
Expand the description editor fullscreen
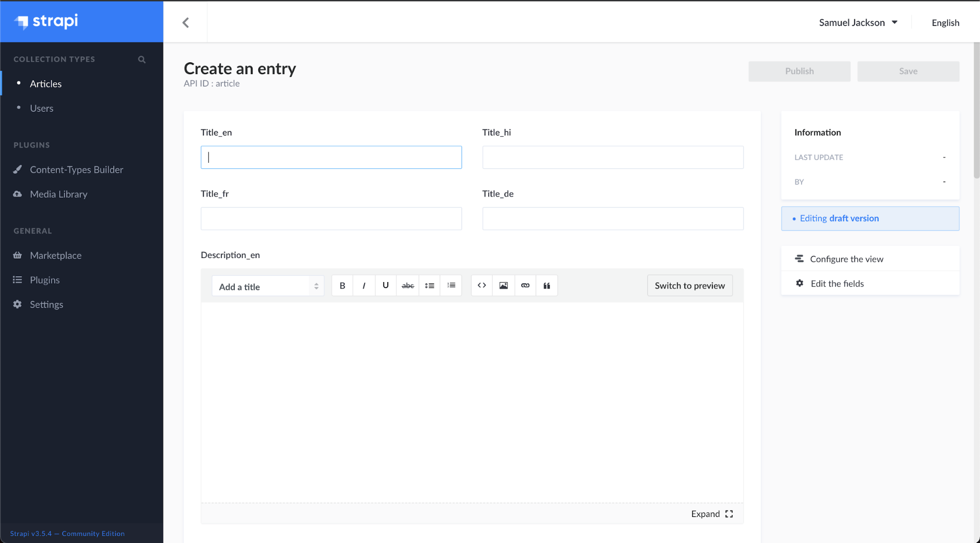coord(712,514)
